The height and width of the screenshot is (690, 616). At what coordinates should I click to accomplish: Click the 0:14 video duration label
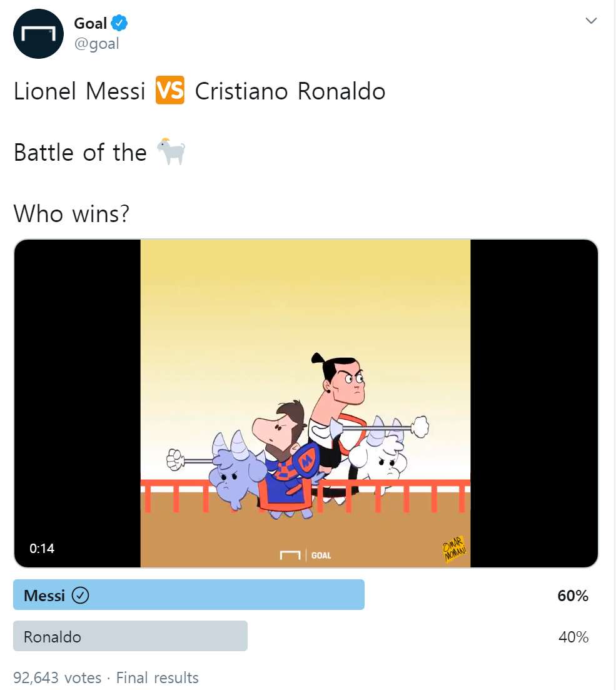(x=42, y=549)
